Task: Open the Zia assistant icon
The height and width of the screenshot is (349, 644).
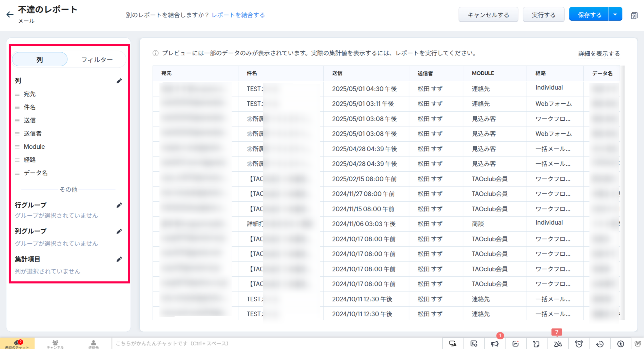Action: coord(557,344)
